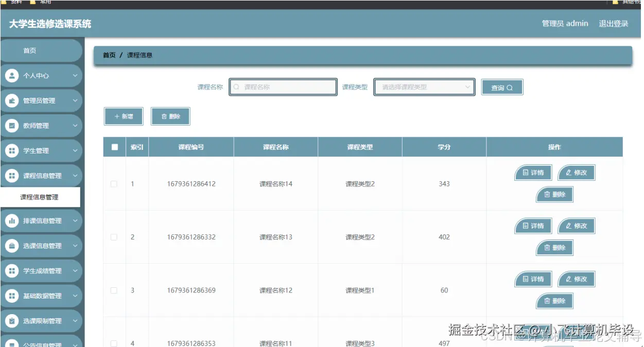Expand 学生成绩管理 menu chevron
Image resolution: width=644 pixels, height=347 pixels.
tap(75, 271)
